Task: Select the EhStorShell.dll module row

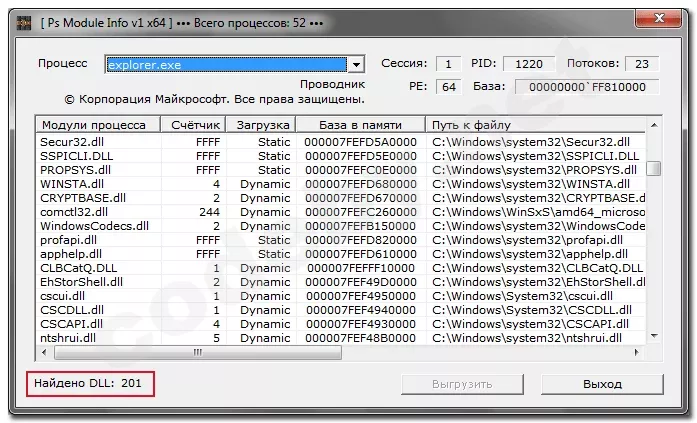Action: click(x=341, y=282)
